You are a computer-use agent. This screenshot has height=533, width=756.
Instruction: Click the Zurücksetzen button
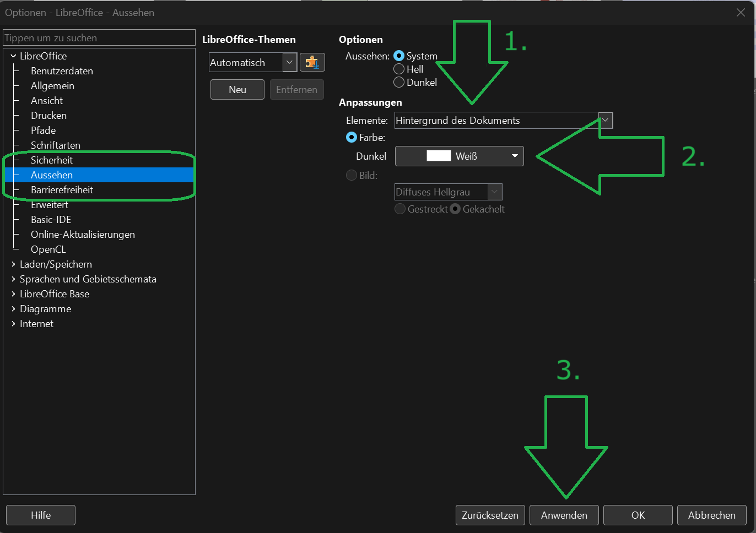click(x=490, y=515)
